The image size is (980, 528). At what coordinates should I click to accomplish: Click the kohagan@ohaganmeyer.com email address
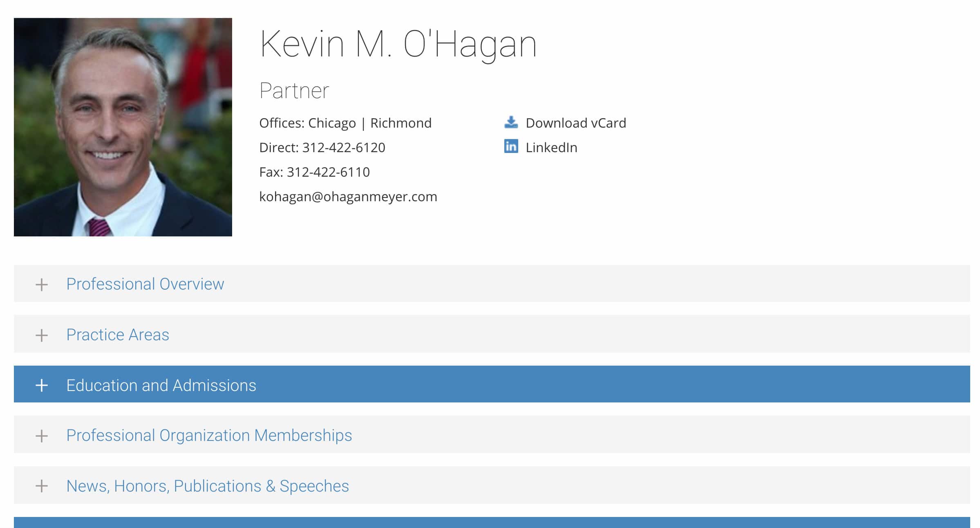point(348,197)
